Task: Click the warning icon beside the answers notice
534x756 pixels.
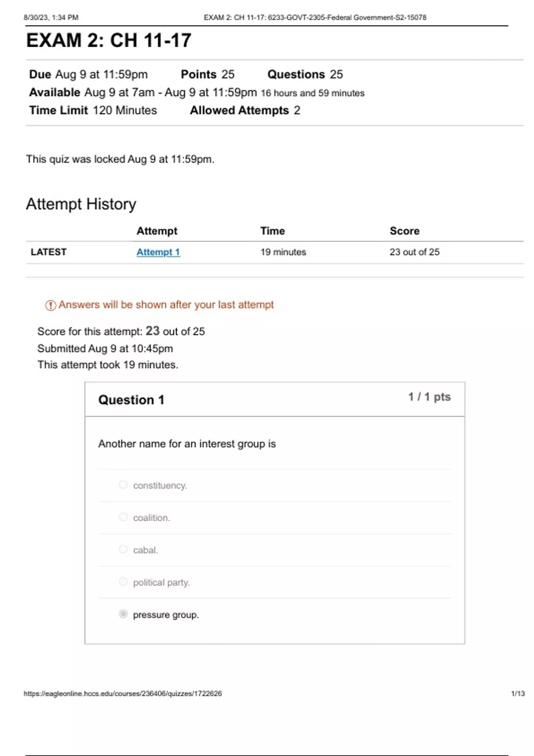Action: [x=50, y=305]
